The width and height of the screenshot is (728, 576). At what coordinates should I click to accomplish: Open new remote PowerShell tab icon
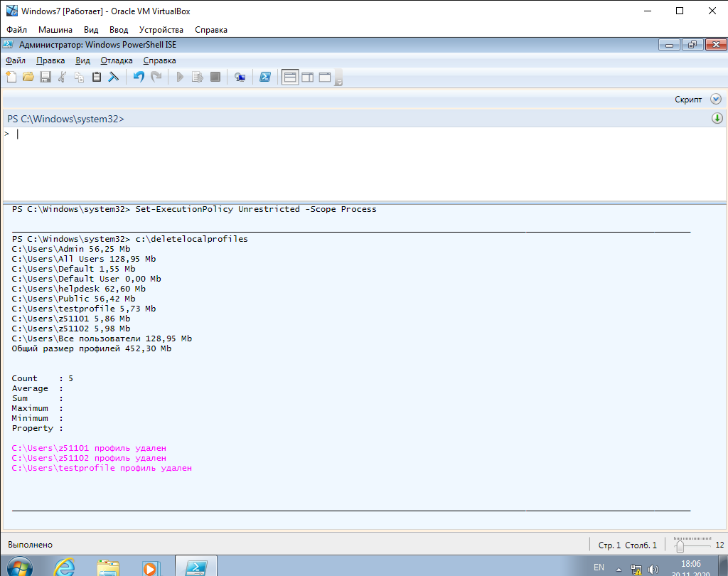click(240, 77)
